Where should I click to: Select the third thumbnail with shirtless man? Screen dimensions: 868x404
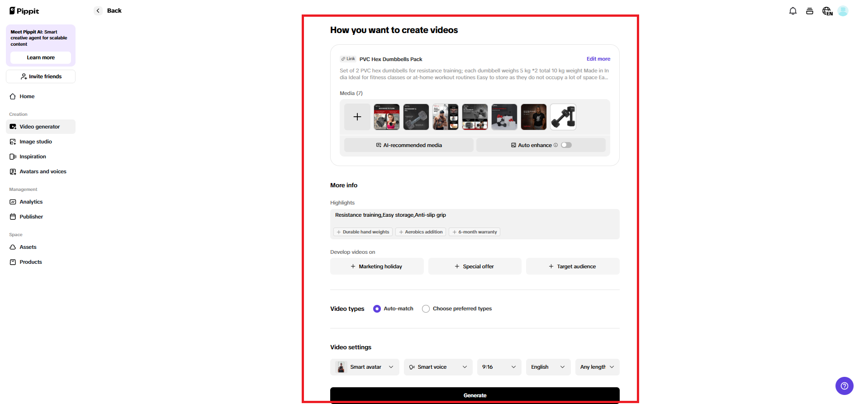click(x=446, y=117)
